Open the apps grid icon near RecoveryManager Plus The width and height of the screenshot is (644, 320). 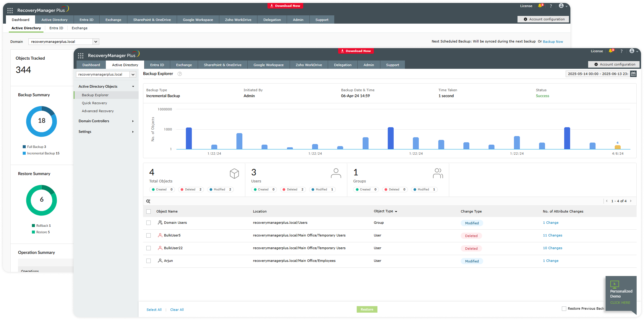(x=81, y=55)
